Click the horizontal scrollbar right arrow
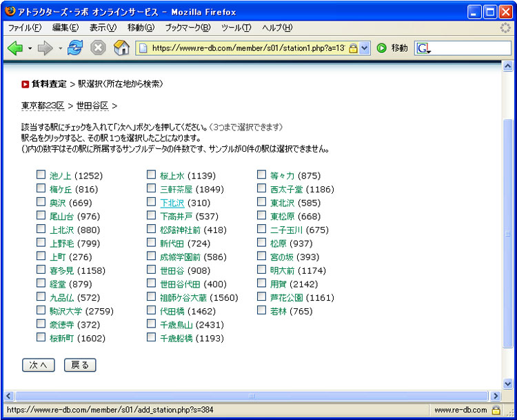 click(495, 396)
